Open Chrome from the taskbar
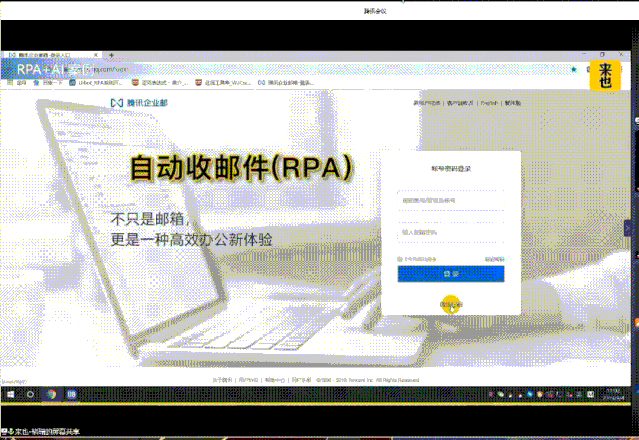The image size is (639, 440). pos(51,394)
